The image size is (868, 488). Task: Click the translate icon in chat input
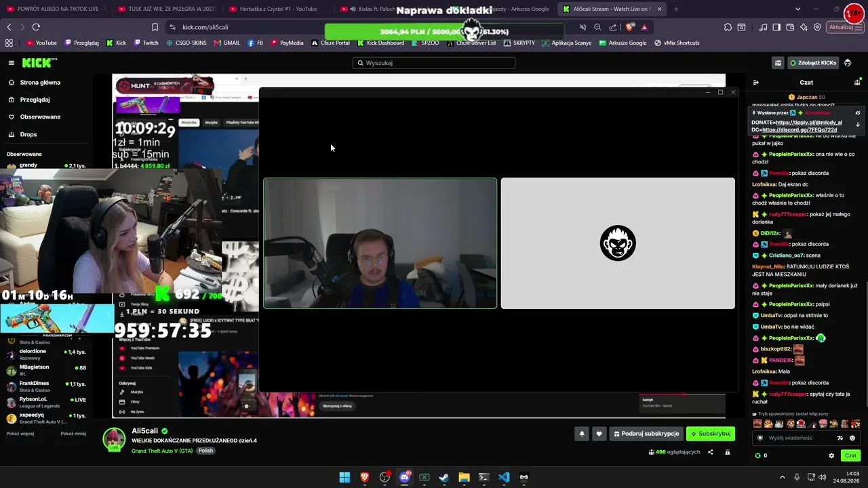[840, 438]
